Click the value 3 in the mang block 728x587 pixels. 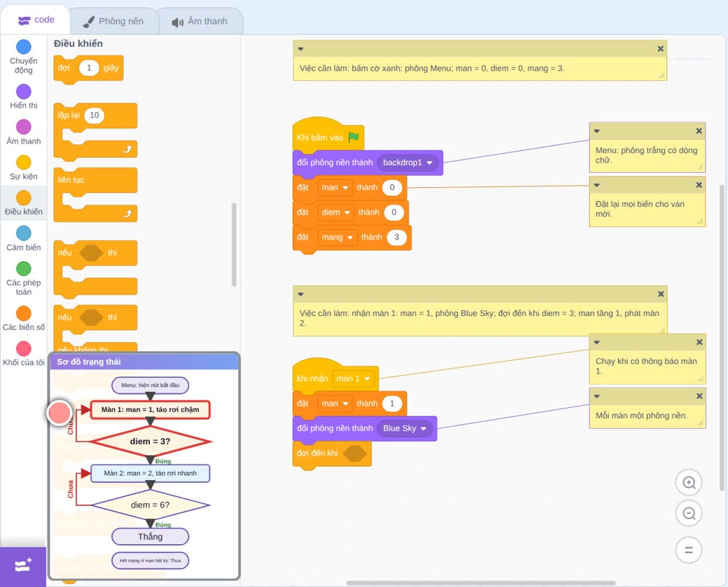tap(397, 237)
